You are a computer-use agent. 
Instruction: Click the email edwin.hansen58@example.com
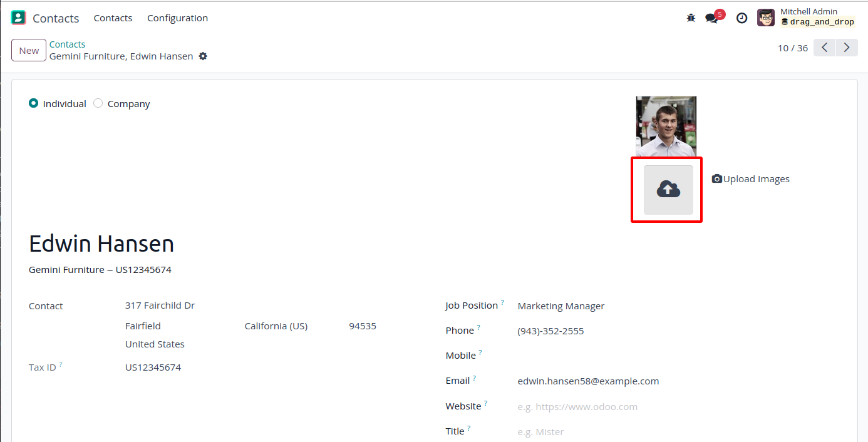click(x=588, y=381)
